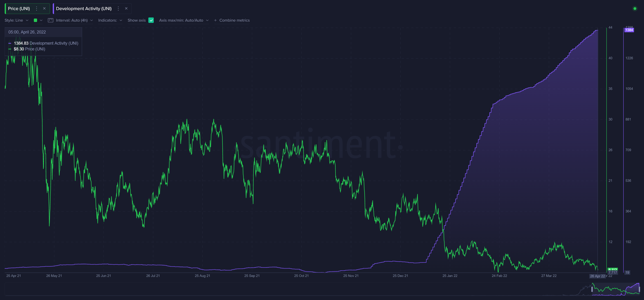This screenshot has width=644, height=300.
Task: Click the plus icon before Combine metrics
Action: point(215,20)
